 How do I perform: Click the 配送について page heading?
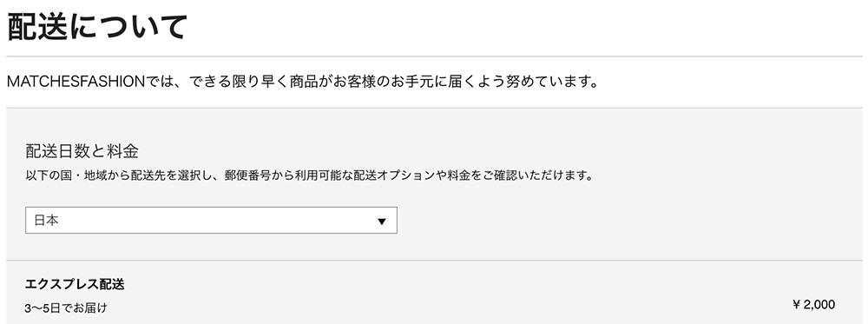(x=97, y=27)
